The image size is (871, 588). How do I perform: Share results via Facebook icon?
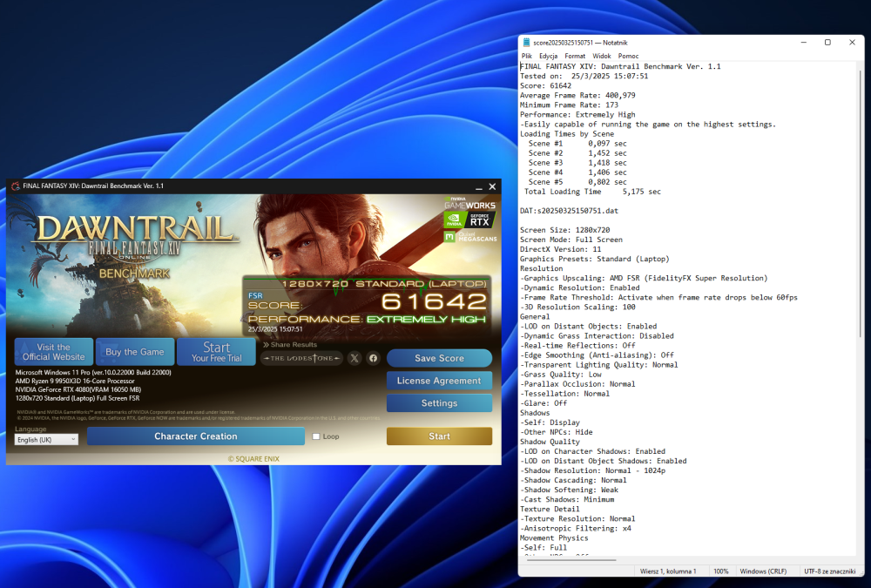[373, 358]
